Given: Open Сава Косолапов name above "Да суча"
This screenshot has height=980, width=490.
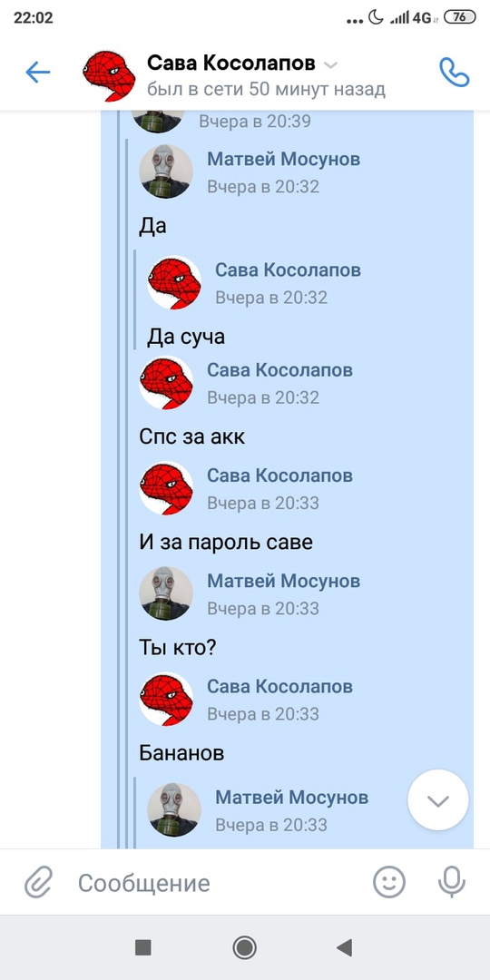Looking at the screenshot, I should pyautogui.click(x=289, y=270).
